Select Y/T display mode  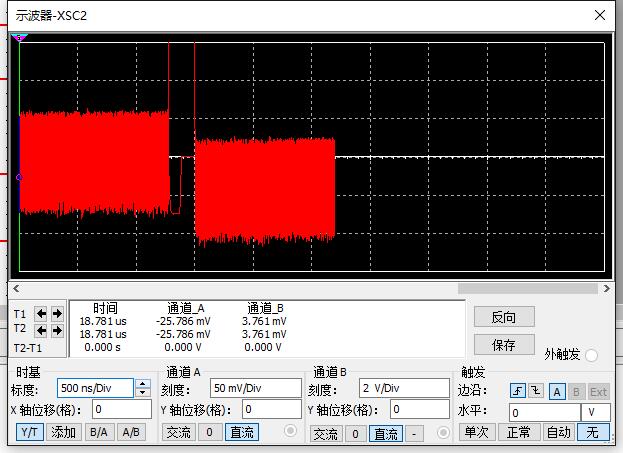(x=30, y=432)
